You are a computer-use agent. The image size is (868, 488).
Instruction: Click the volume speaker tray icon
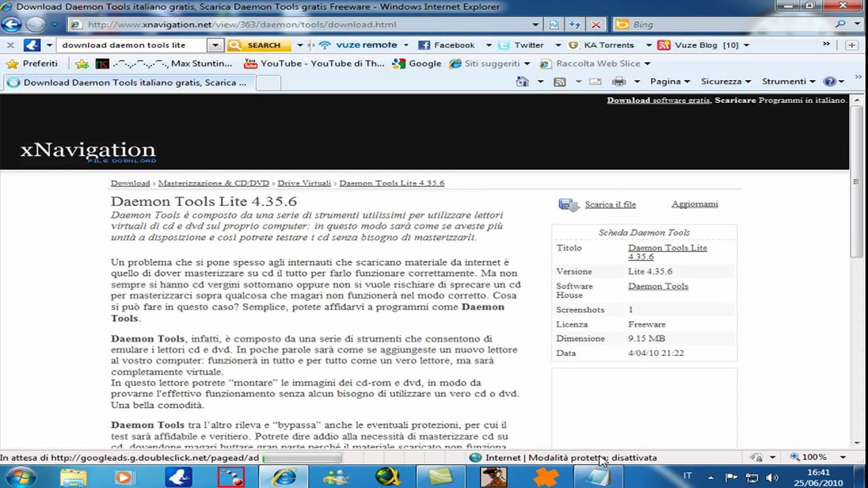[771, 477]
